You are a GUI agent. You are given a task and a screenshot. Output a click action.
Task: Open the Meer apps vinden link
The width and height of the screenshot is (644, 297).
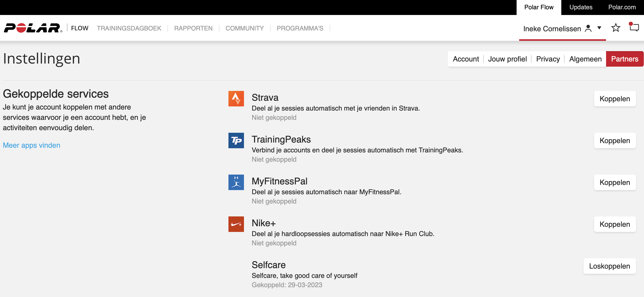(x=31, y=145)
